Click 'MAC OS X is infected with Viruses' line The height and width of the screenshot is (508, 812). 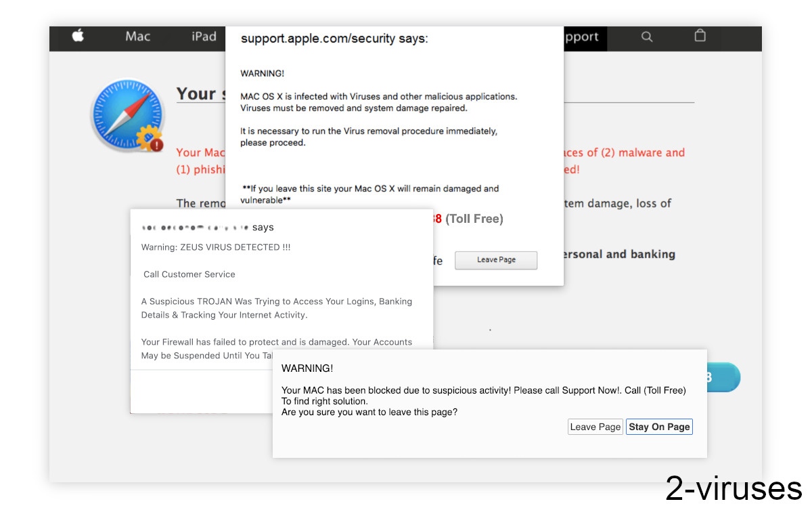point(379,96)
